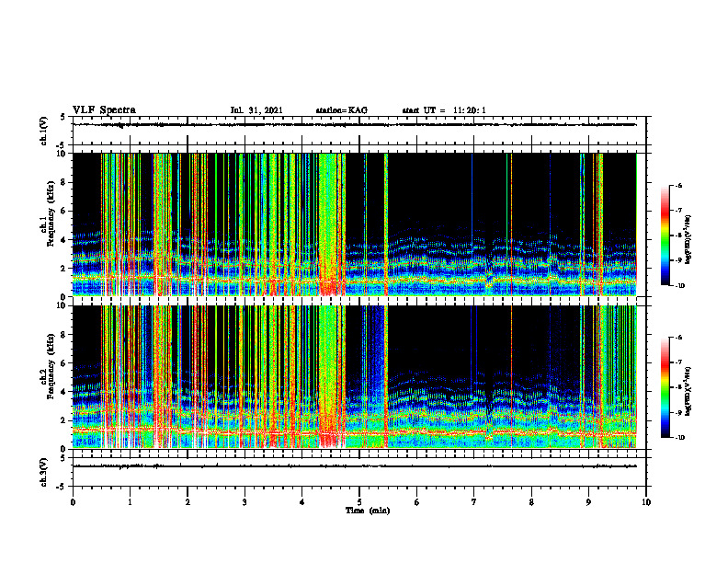Click the "5" tick on ch.1(V) axis
This screenshot has width=728, height=563.
click(x=63, y=117)
